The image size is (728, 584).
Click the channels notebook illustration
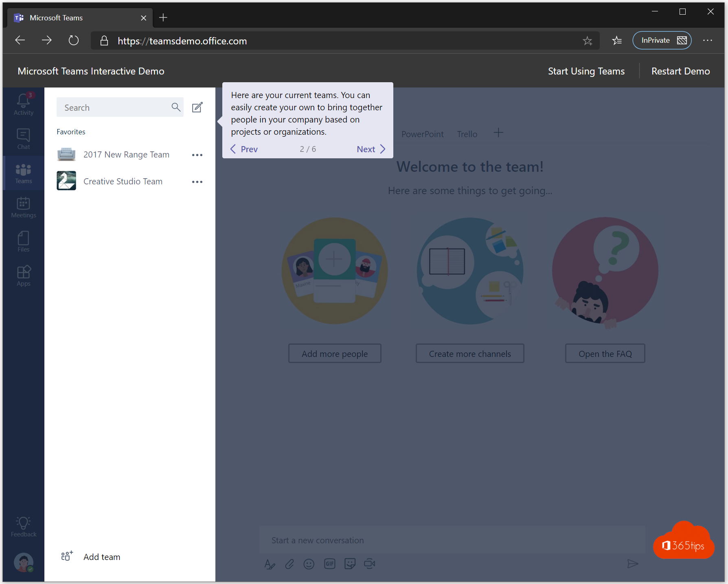tap(470, 271)
